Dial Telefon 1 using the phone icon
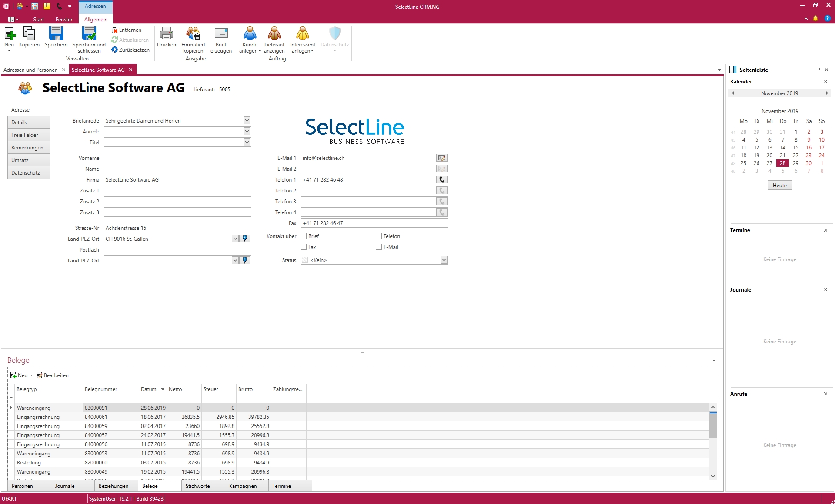The image size is (835, 504). tap(442, 179)
